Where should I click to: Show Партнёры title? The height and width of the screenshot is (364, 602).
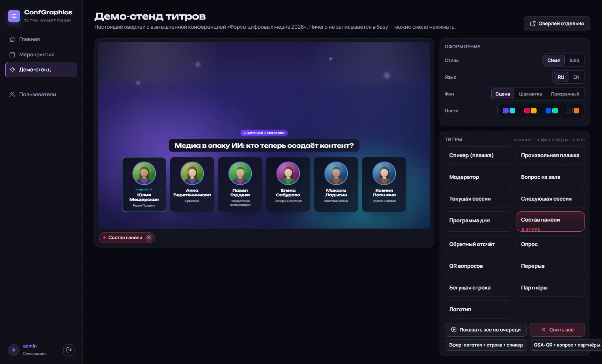[551, 288]
